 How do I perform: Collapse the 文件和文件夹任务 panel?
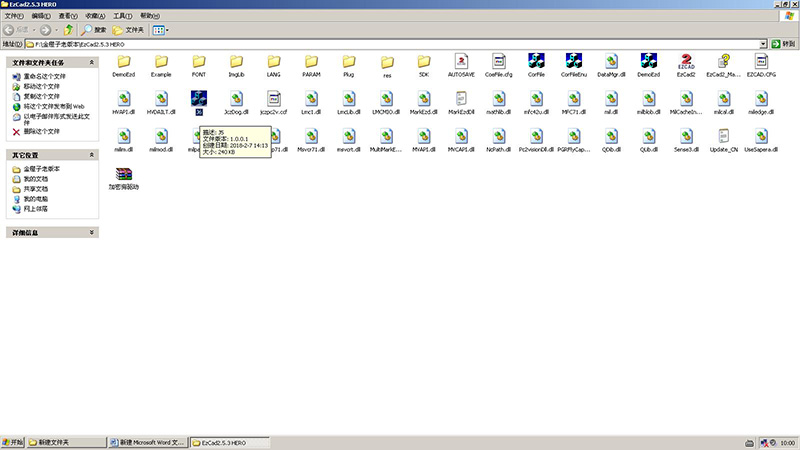(x=92, y=62)
